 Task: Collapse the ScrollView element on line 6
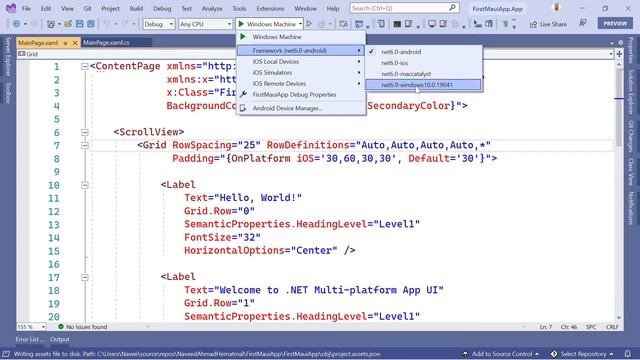point(84,132)
